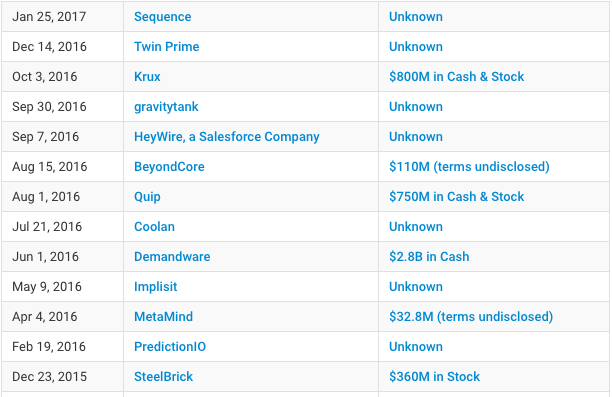Open the MetaMind company link
Image resolution: width=612 pixels, height=397 pixels.
(x=163, y=317)
